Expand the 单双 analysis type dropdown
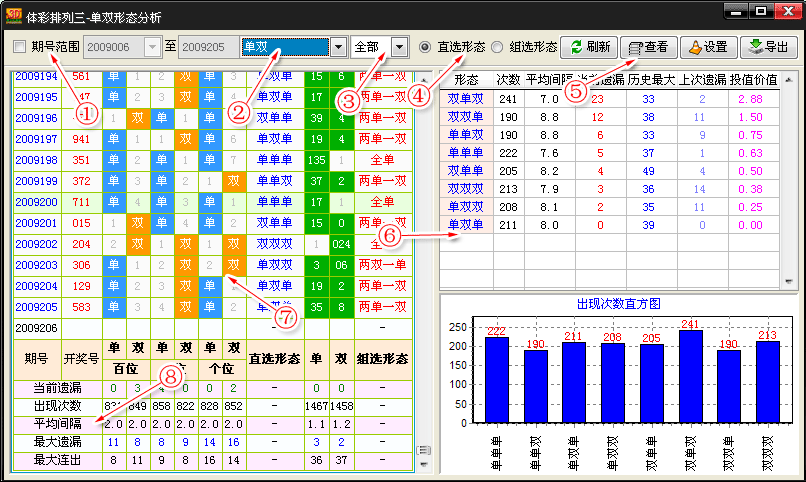The width and height of the screenshot is (806, 482). click(x=338, y=47)
